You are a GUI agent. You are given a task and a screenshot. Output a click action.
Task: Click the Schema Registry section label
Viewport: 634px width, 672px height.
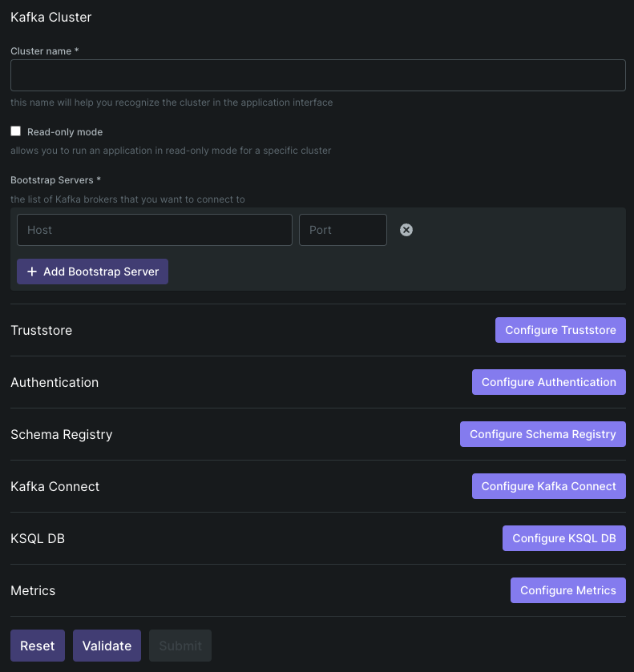click(62, 435)
